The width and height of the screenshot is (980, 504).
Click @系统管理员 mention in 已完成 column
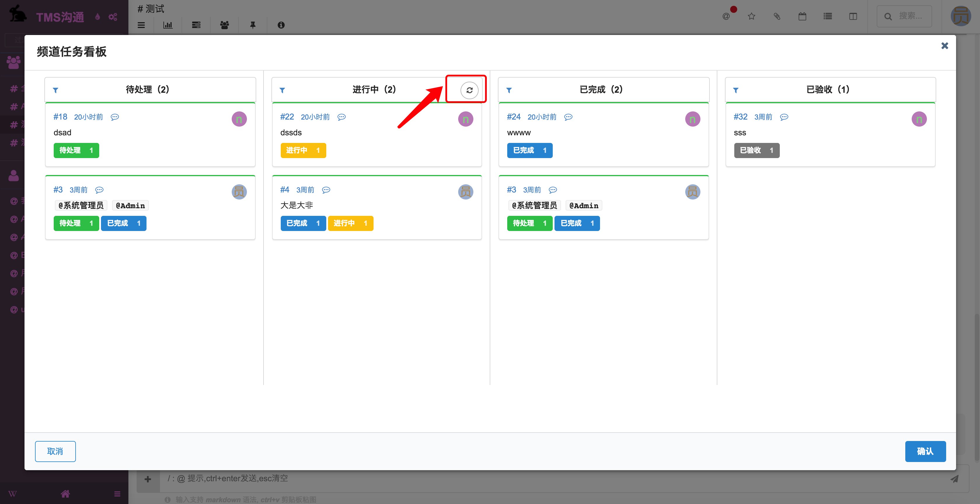[534, 206]
